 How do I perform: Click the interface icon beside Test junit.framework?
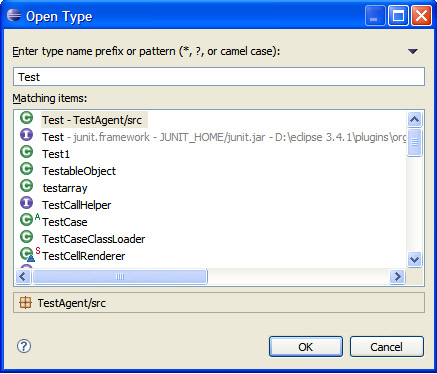pos(26,135)
